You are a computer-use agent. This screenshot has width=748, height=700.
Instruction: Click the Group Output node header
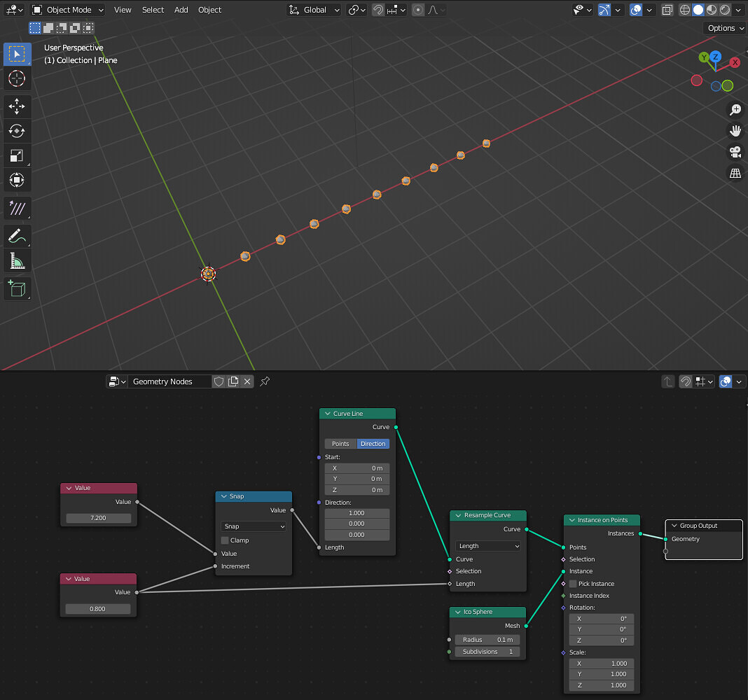click(704, 526)
